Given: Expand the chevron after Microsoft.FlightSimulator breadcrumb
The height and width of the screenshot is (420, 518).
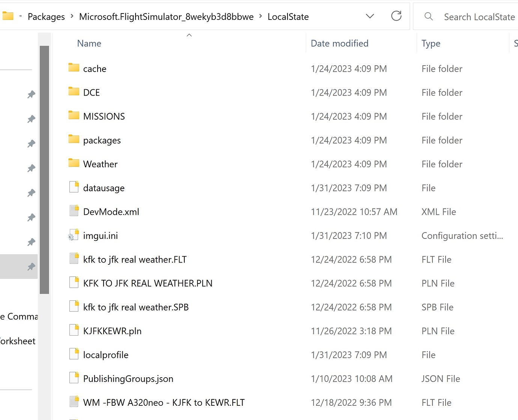Looking at the screenshot, I should click(261, 16).
